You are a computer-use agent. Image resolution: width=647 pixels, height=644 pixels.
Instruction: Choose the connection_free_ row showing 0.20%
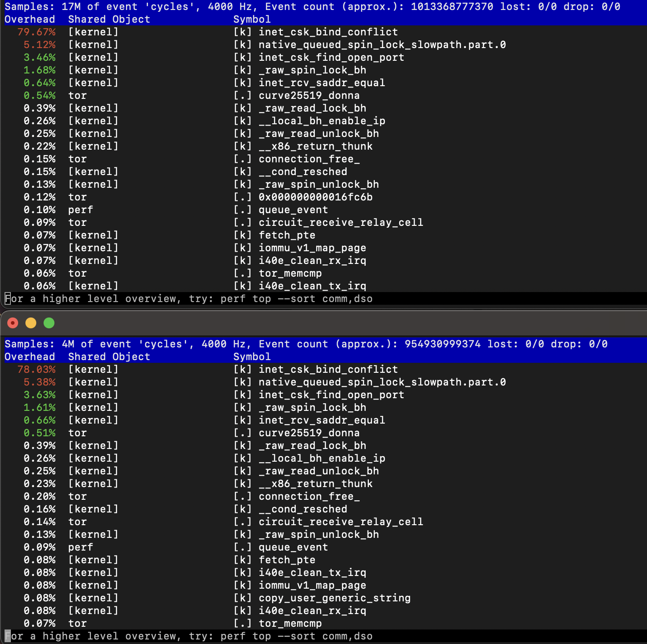click(309, 497)
